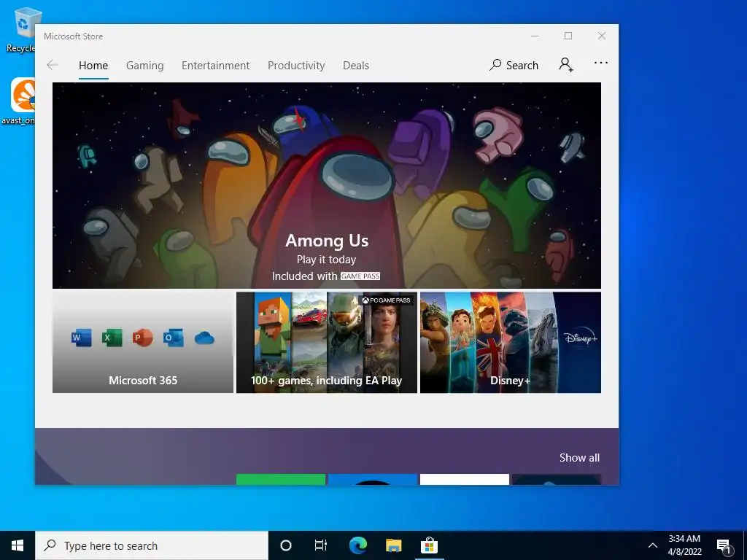Open the Microsoft 365 tile

(x=143, y=343)
